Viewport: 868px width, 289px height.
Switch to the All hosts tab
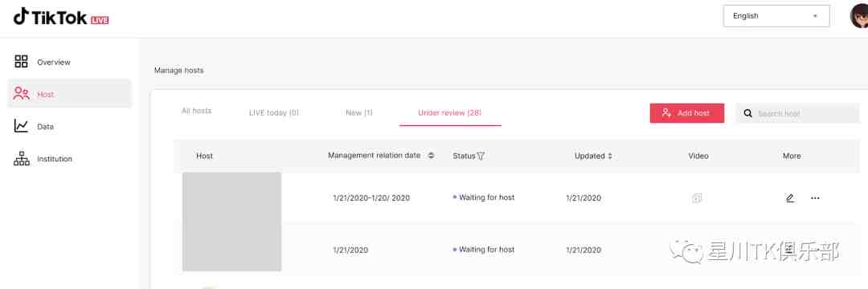(x=197, y=111)
